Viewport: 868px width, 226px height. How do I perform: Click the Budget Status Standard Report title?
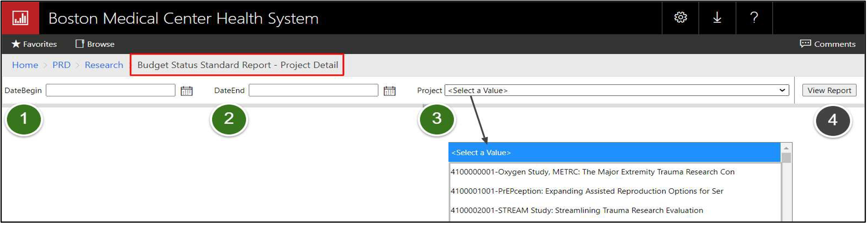point(237,65)
